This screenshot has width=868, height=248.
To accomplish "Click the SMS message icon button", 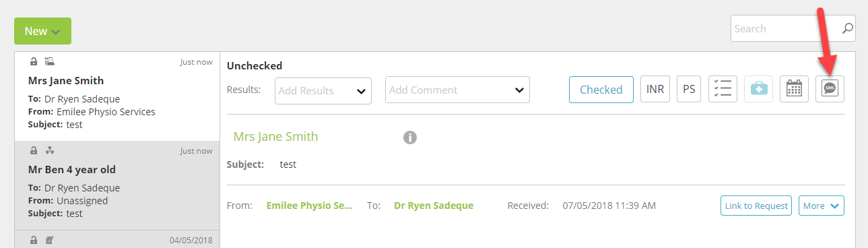I will (x=830, y=90).
